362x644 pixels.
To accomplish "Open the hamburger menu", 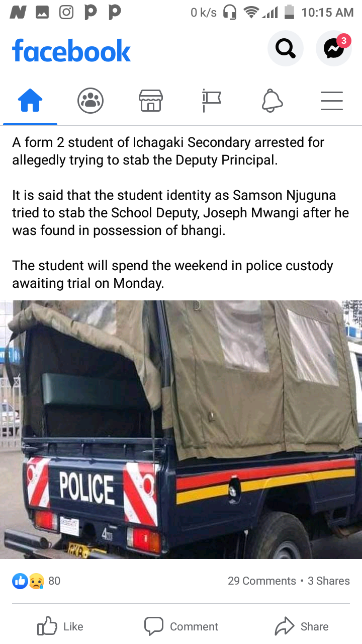I will pyautogui.click(x=332, y=101).
